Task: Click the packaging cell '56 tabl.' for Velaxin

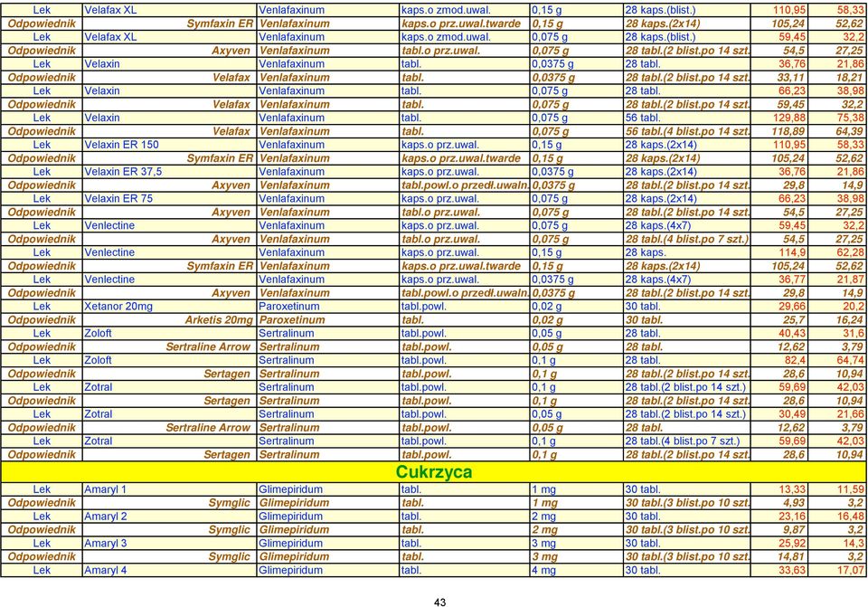Action: tap(643, 118)
